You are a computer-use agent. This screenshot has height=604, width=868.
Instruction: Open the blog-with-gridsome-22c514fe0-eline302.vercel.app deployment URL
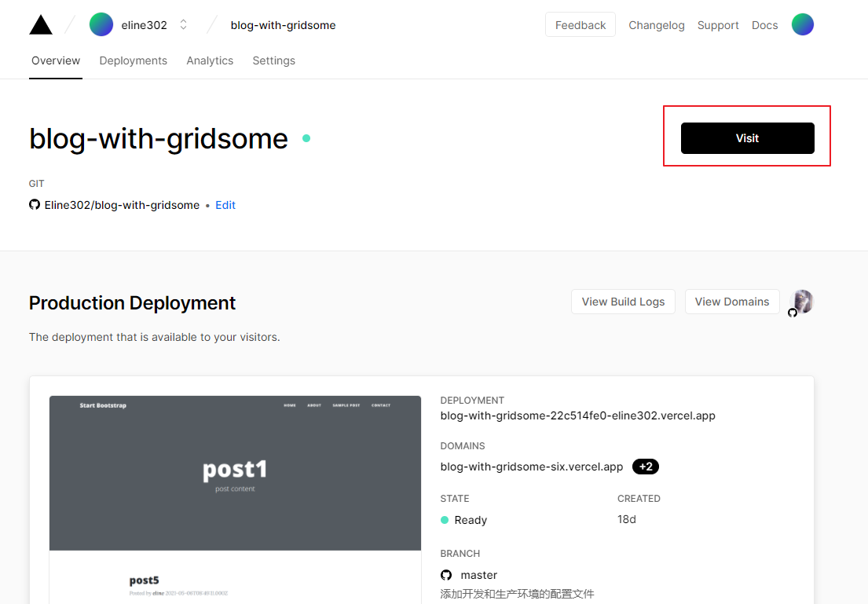[578, 415]
